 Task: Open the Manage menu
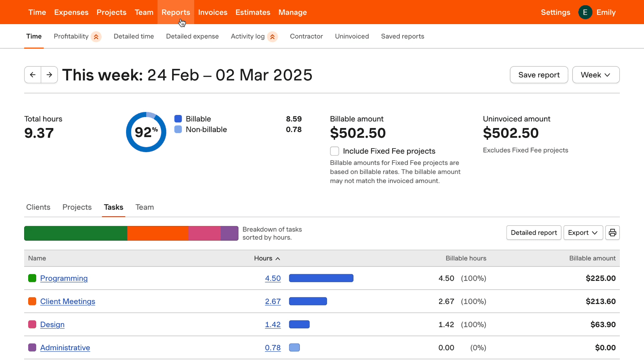click(x=292, y=12)
